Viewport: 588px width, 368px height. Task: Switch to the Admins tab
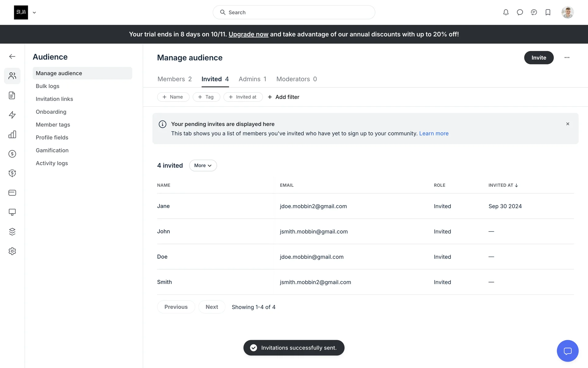[252, 79]
